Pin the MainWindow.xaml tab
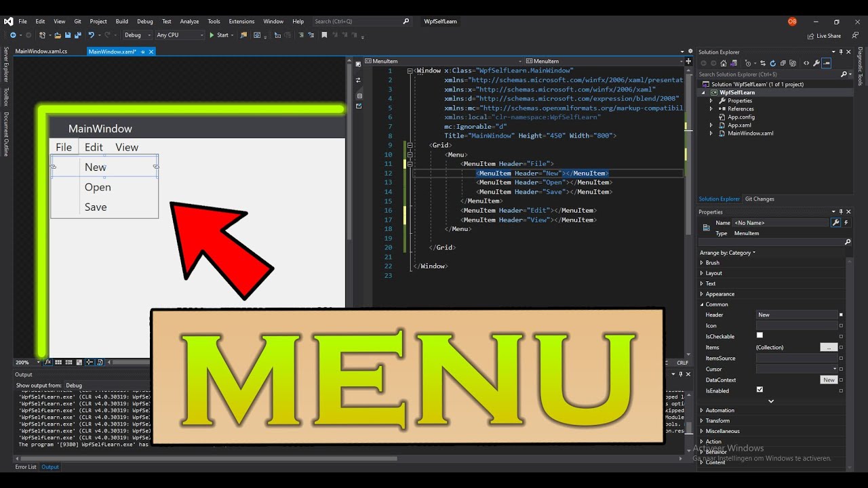Screen dimensions: 868x488 pos(143,52)
